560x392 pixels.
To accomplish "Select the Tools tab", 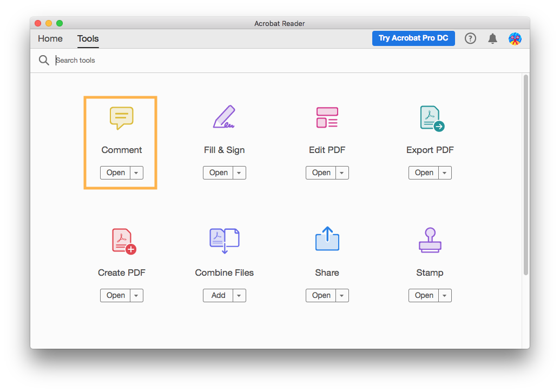I will tap(88, 39).
